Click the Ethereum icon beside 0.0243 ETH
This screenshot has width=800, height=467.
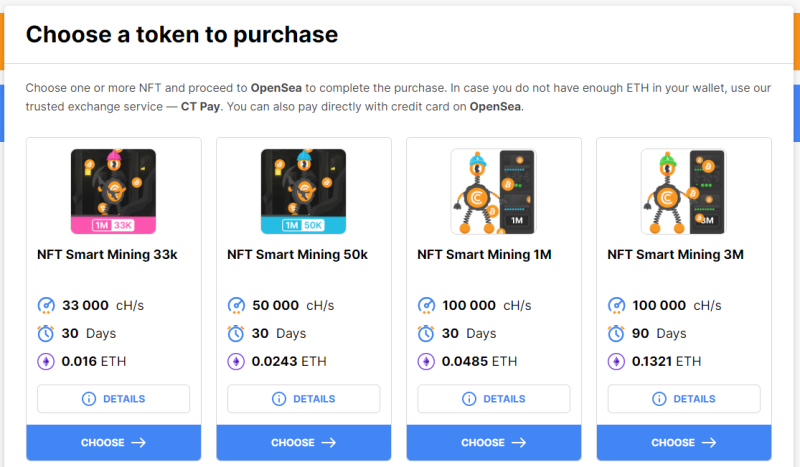(x=236, y=361)
